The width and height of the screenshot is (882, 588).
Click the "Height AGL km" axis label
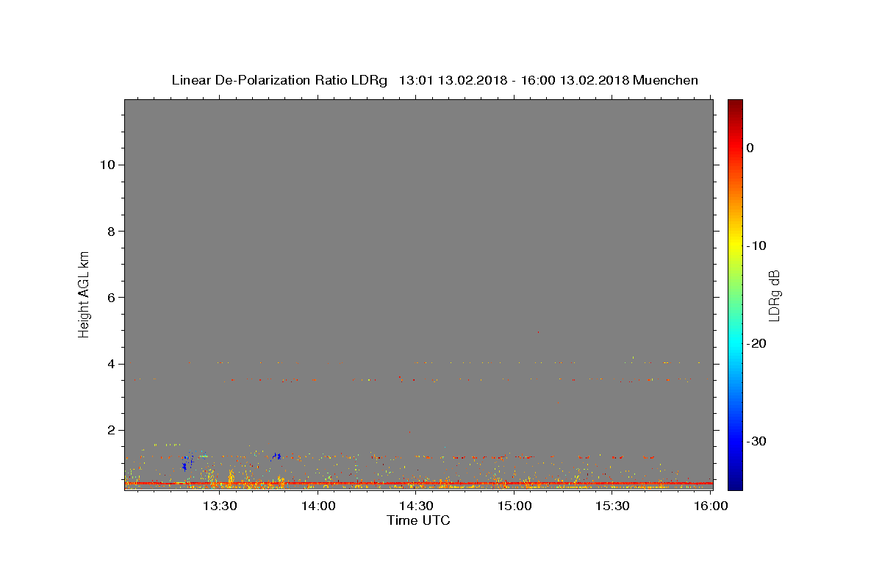tap(85, 294)
